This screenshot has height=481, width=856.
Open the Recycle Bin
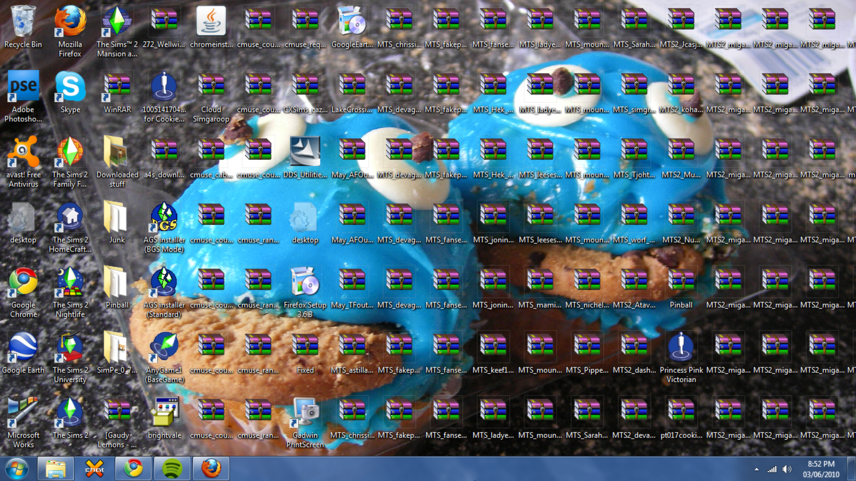[x=23, y=27]
